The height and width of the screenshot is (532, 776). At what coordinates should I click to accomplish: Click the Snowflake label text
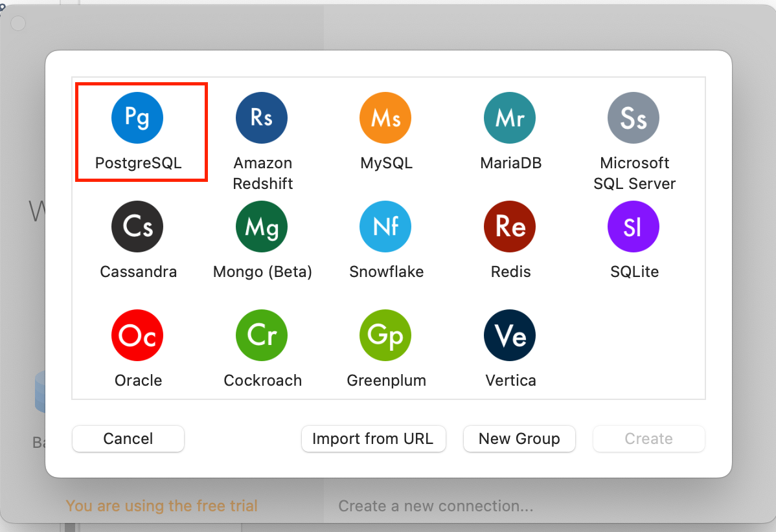click(386, 271)
